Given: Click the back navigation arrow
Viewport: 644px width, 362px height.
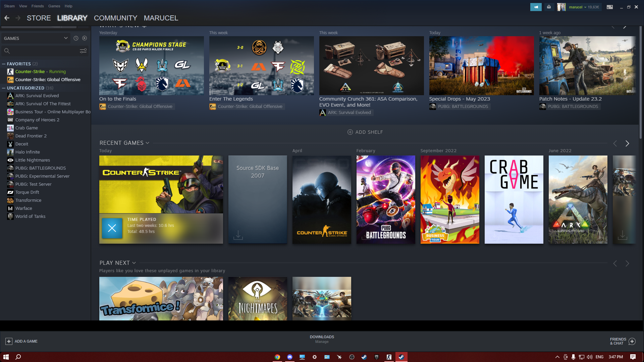Looking at the screenshot, I should [7, 18].
